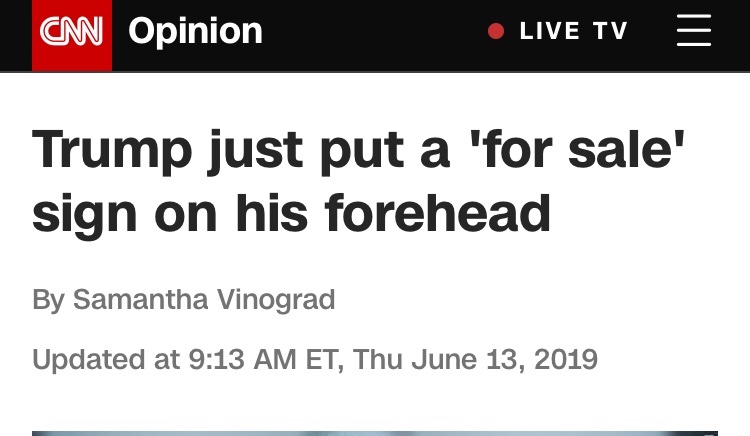Viewport: 750px width, 436px height.
Task: Click the word 'Trump' in the headline
Action: (x=112, y=150)
